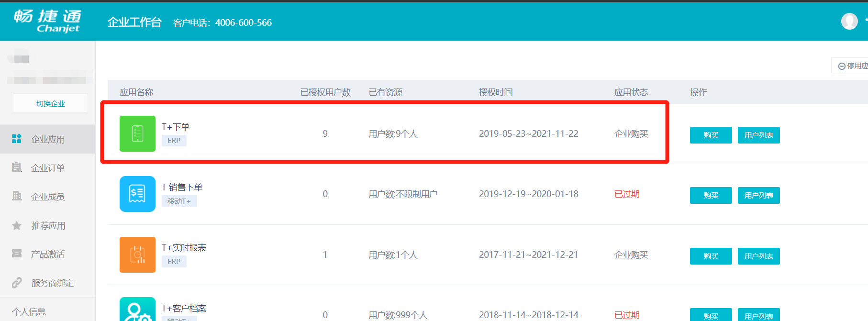This screenshot has height=321, width=868.
Task: Click the 企业购买 status for T+下单
Action: pos(631,133)
